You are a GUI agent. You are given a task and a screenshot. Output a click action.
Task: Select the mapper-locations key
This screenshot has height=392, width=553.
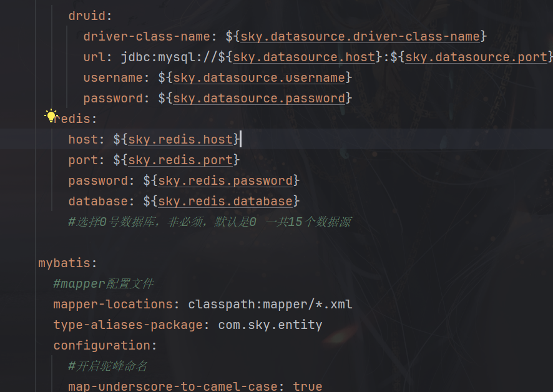pos(112,305)
